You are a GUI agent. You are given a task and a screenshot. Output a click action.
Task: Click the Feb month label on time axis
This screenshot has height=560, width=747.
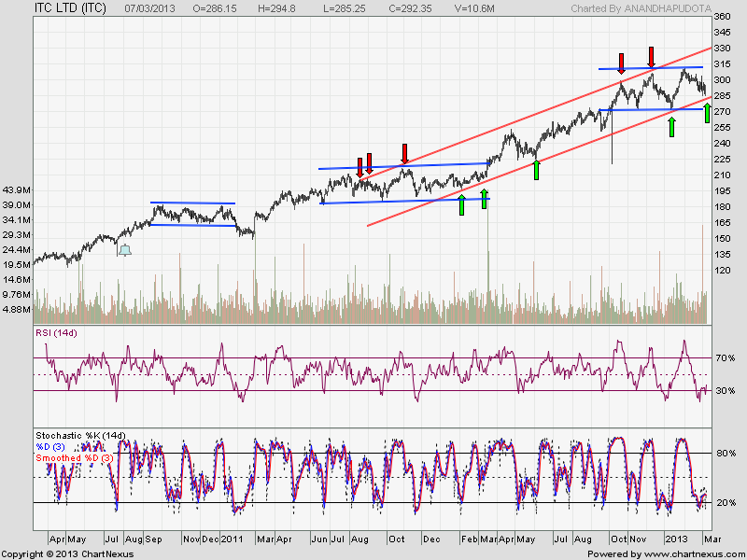pos(470,539)
